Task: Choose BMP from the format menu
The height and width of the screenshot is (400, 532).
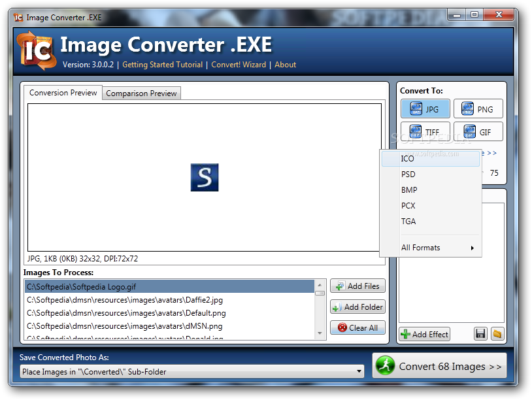Action: 431,190
